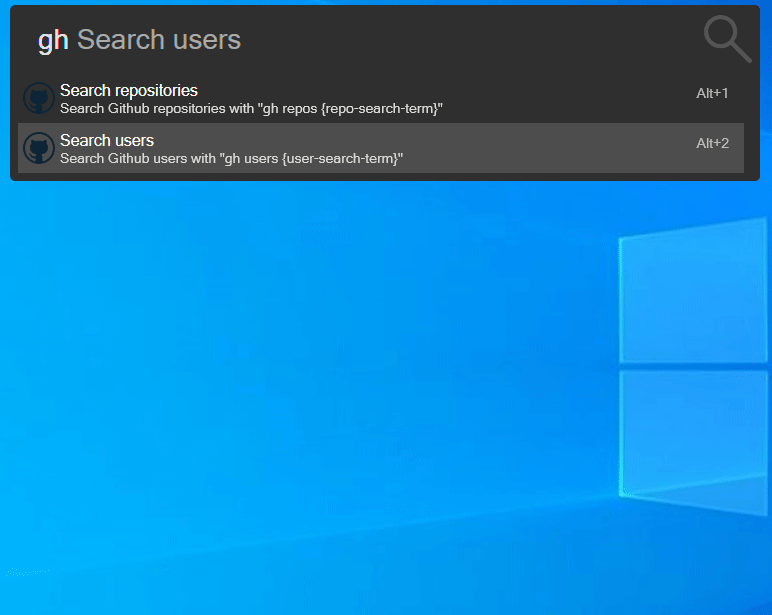Click the Alt+2 shortcut label
772x615 pixels.
(712, 143)
